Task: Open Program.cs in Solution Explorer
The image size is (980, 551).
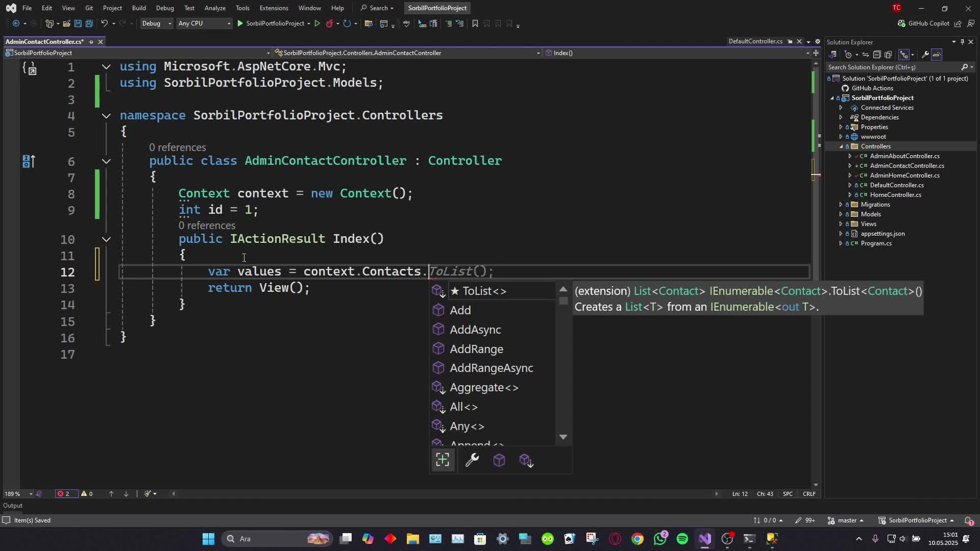Action: pyautogui.click(x=876, y=243)
